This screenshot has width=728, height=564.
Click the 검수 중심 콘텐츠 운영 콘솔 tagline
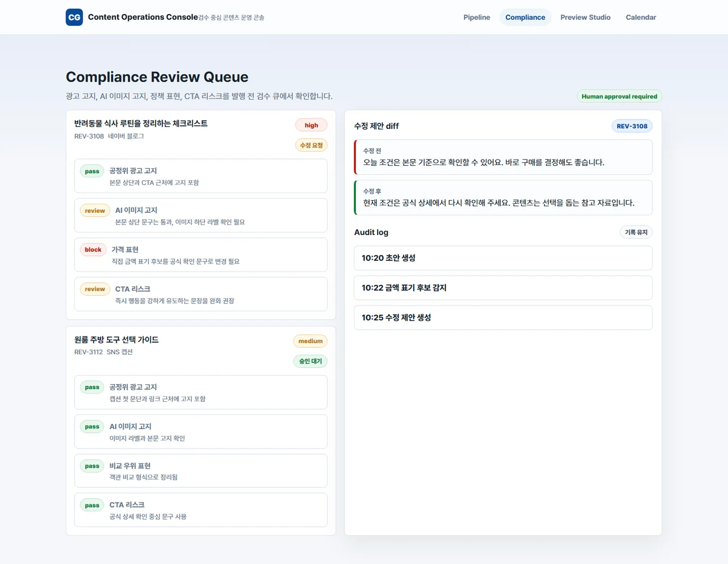[231, 18]
